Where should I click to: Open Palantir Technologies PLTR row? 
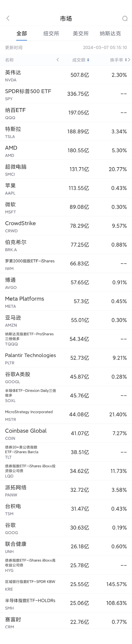click(66, 358)
